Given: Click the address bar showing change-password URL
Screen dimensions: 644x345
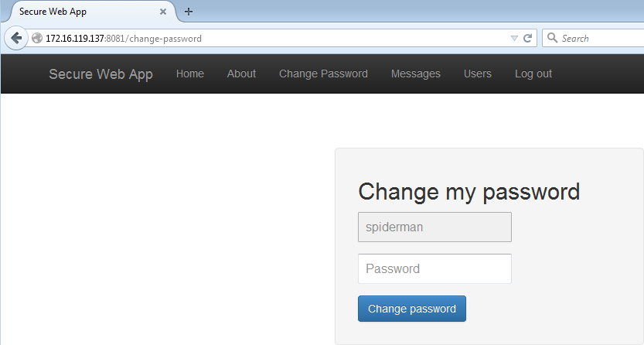Looking at the screenshot, I should pyautogui.click(x=271, y=38).
